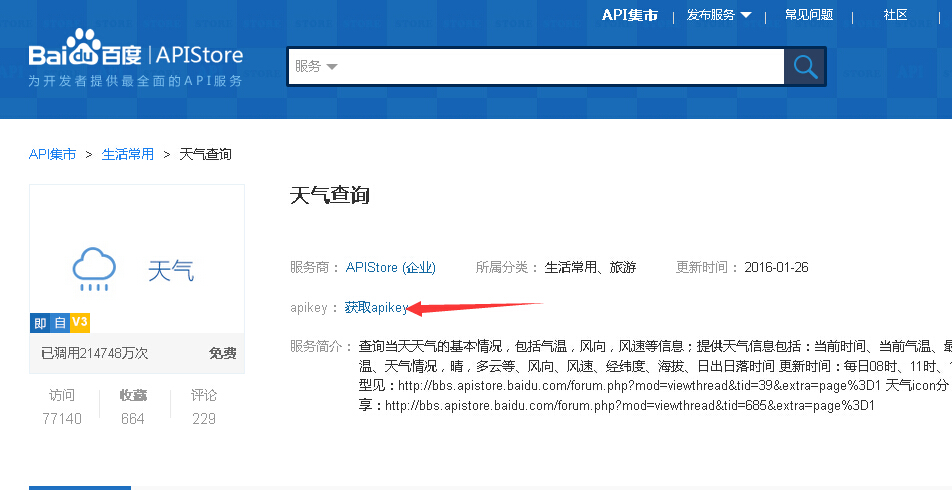Click the magnifier search button

(805, 67)
